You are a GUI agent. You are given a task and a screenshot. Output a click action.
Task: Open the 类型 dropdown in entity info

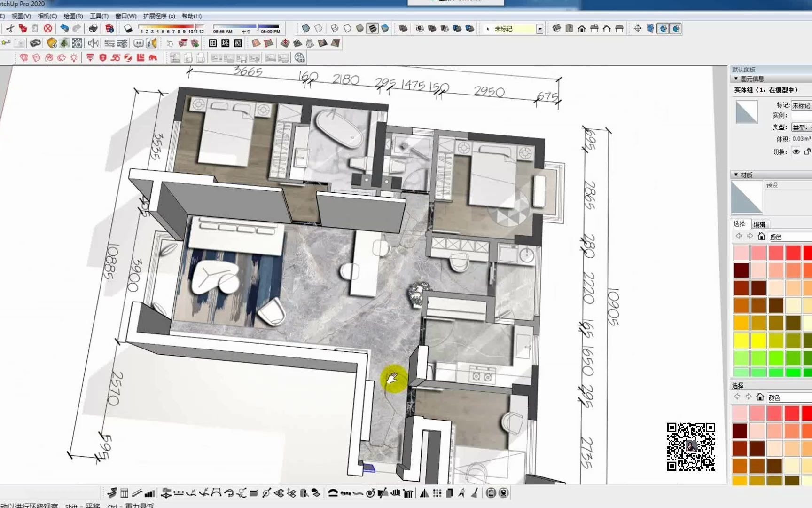tap(801, 127)
